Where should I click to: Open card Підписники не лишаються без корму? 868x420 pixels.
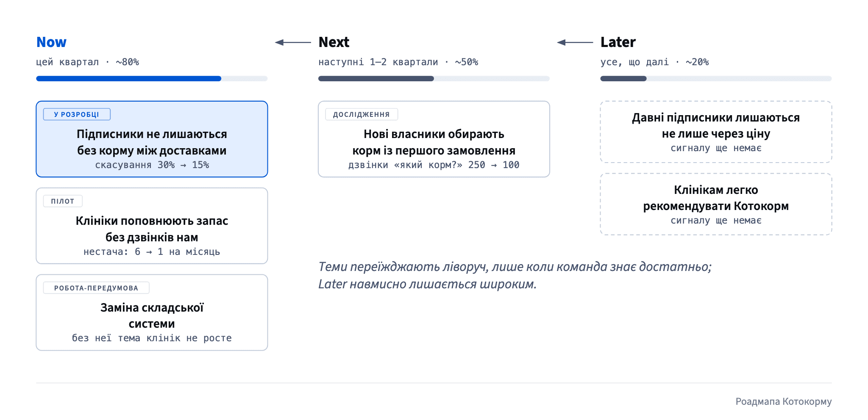(152, 139)
